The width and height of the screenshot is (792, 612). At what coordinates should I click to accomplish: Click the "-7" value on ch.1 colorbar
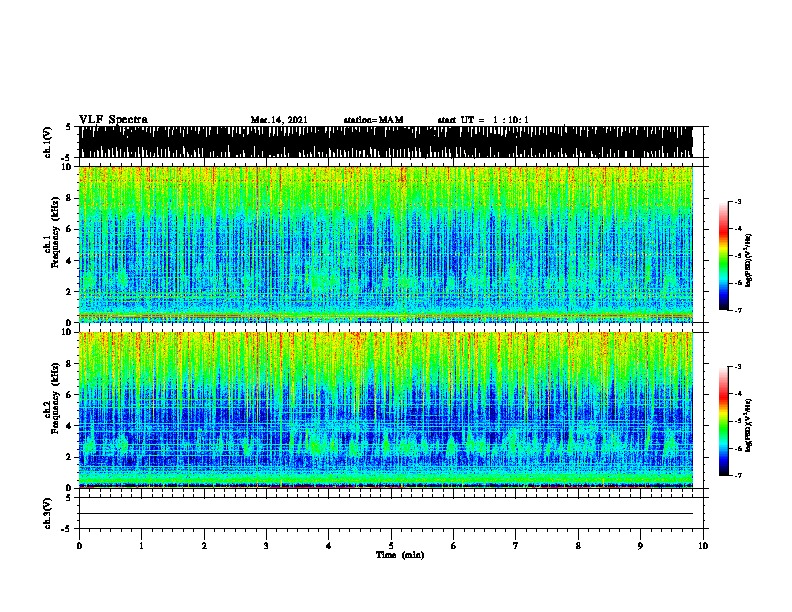pyautogui.click(x=737, y=311)
